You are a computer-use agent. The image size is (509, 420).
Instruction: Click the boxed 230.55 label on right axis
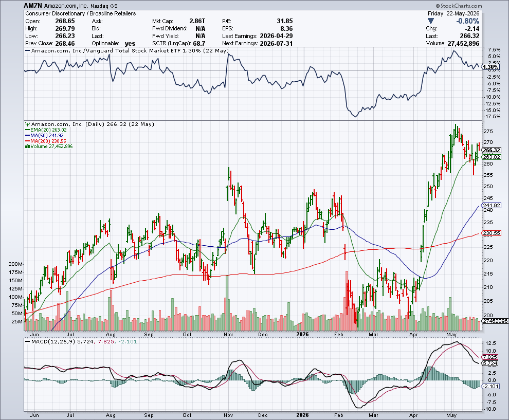[492, 233]
